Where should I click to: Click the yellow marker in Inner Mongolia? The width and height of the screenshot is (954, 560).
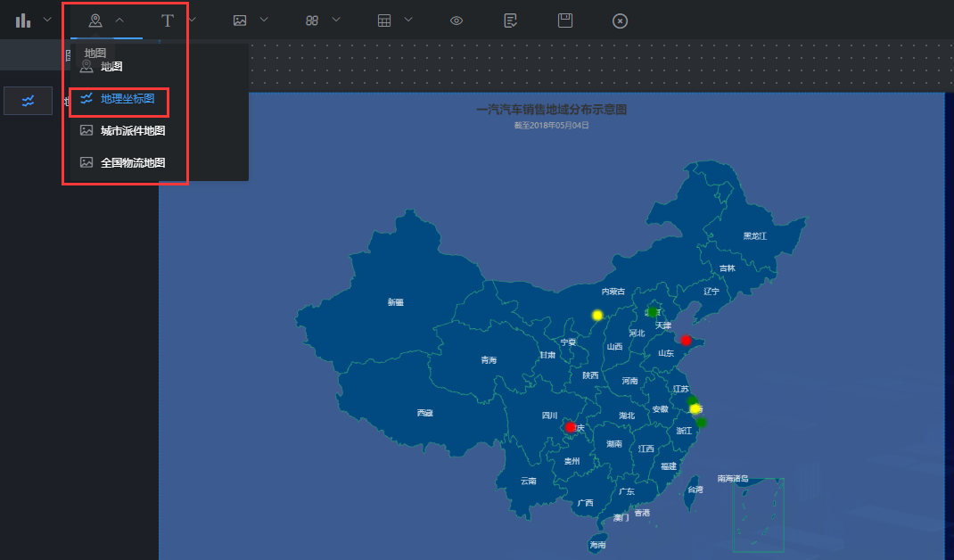[597, 315]
